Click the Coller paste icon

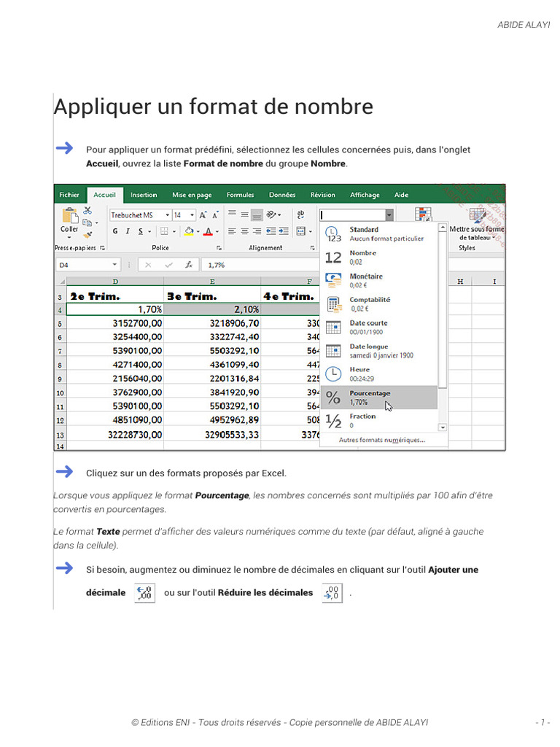70,216
